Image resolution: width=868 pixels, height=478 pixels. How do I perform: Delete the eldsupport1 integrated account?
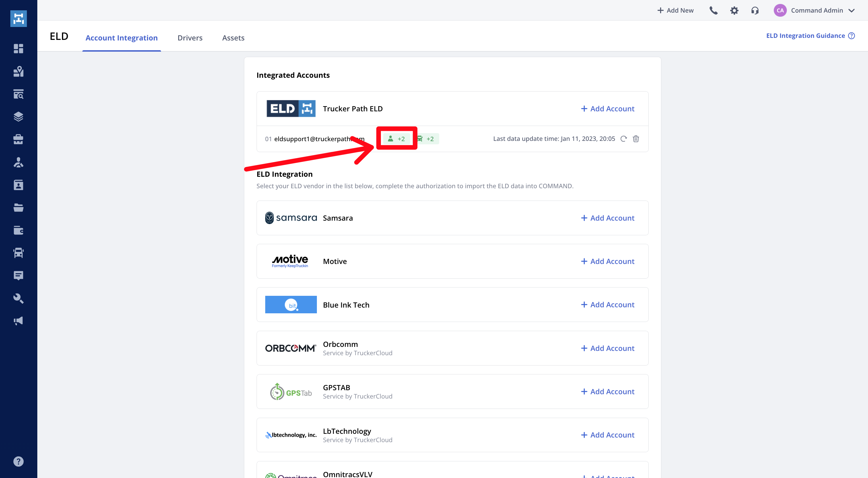(636, 139)
